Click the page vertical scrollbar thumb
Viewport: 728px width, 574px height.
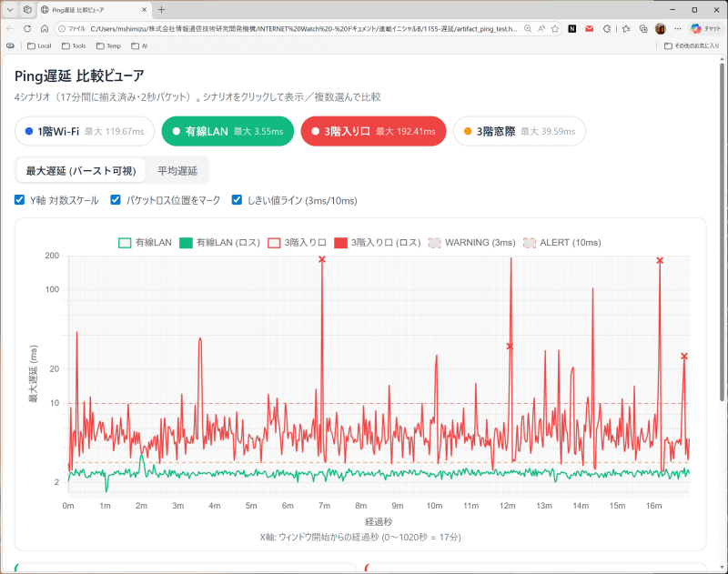click(x=722, y=232)
